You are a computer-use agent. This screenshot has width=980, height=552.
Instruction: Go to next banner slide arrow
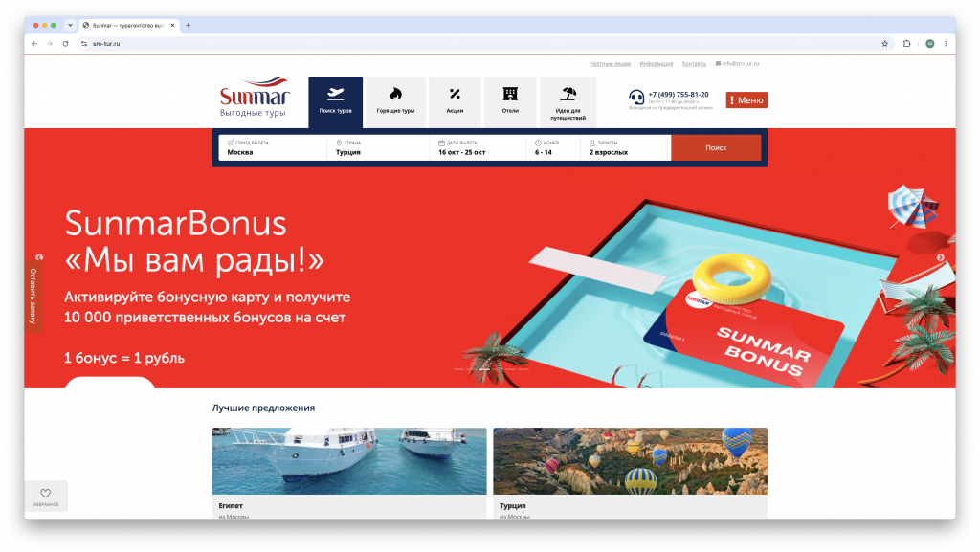point(940,257)
